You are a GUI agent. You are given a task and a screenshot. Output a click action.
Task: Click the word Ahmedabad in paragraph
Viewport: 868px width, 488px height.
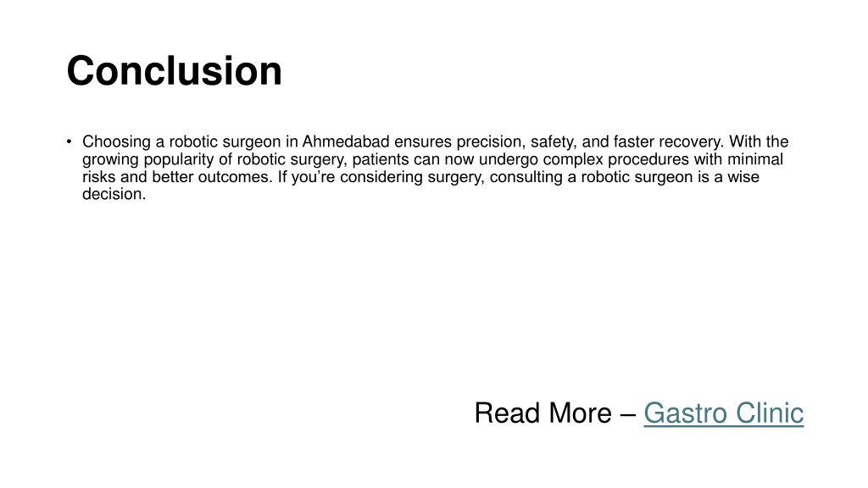[346, 141]
